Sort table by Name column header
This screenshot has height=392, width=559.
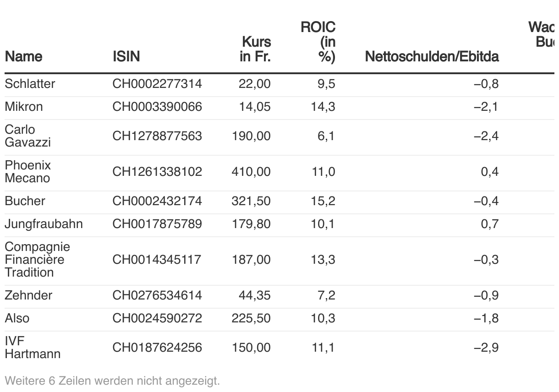[x=23, y=56]
